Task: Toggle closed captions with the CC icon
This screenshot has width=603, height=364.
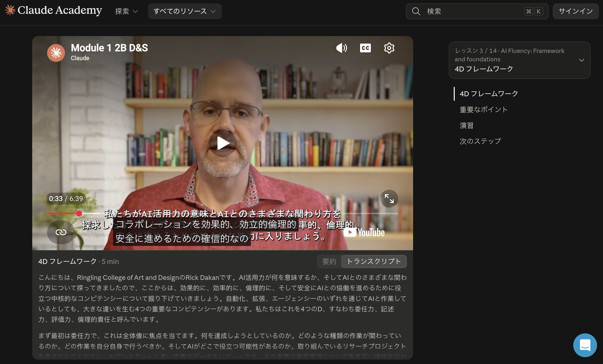Action: coord(365,48)
